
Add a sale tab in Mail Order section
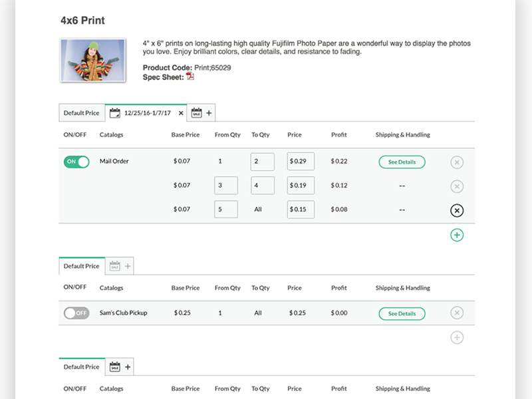pos(209,113)
